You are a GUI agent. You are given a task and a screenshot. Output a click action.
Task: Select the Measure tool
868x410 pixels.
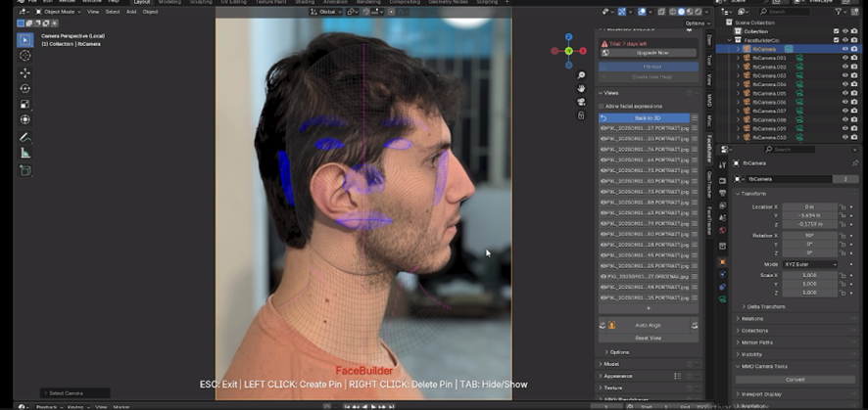click(25, 153)
